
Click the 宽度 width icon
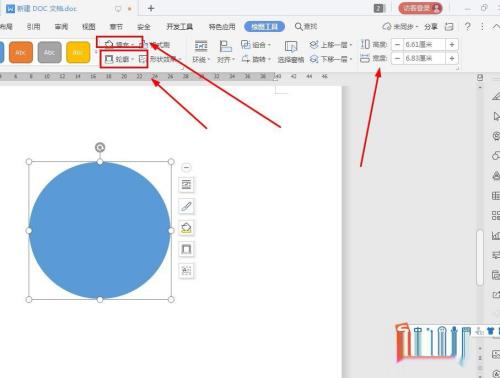pyautogui.click(x=365, y=58)
